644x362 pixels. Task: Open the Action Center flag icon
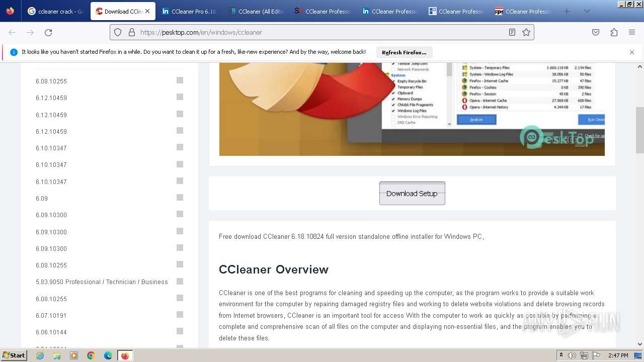[x=596, y=355]
